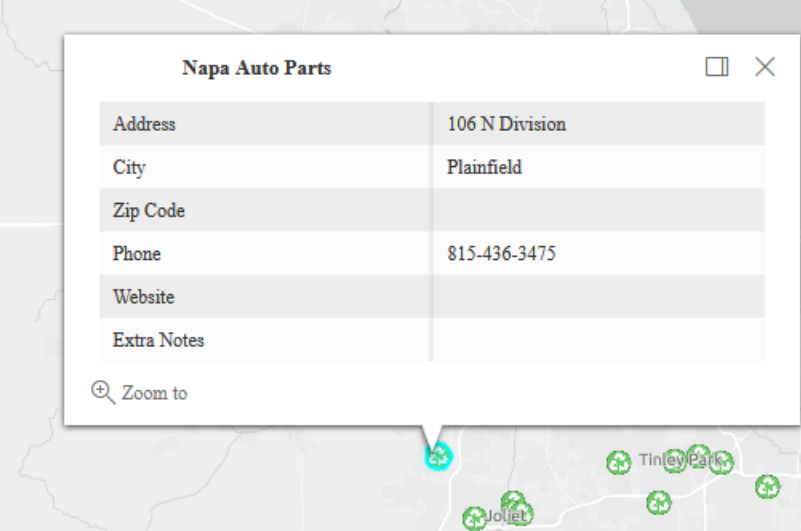This screenshot has width=801, height=531.
Task: Click the Address field label
Action: pos(144,124)
